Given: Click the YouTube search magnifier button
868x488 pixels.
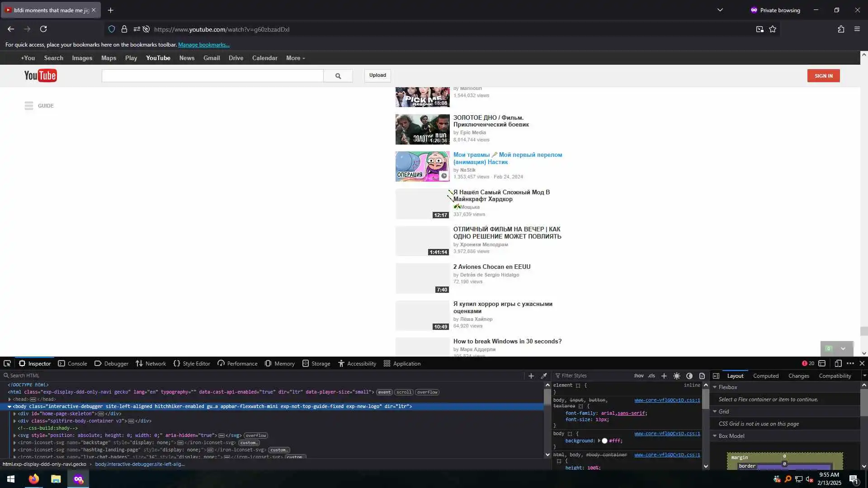Looking at the screenshot, I should [338, 76].
